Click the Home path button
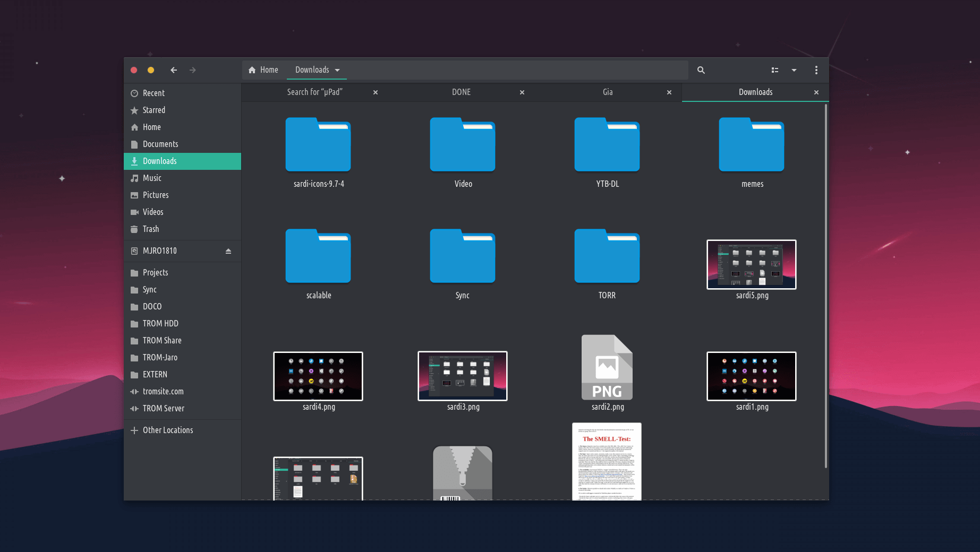This screenshot has width=980, height=552. click(x=263, y=70)
